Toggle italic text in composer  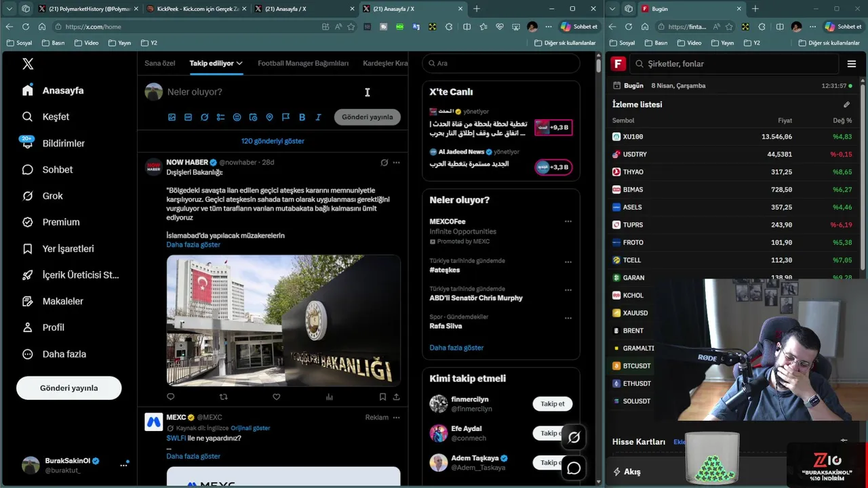(318, 117)
